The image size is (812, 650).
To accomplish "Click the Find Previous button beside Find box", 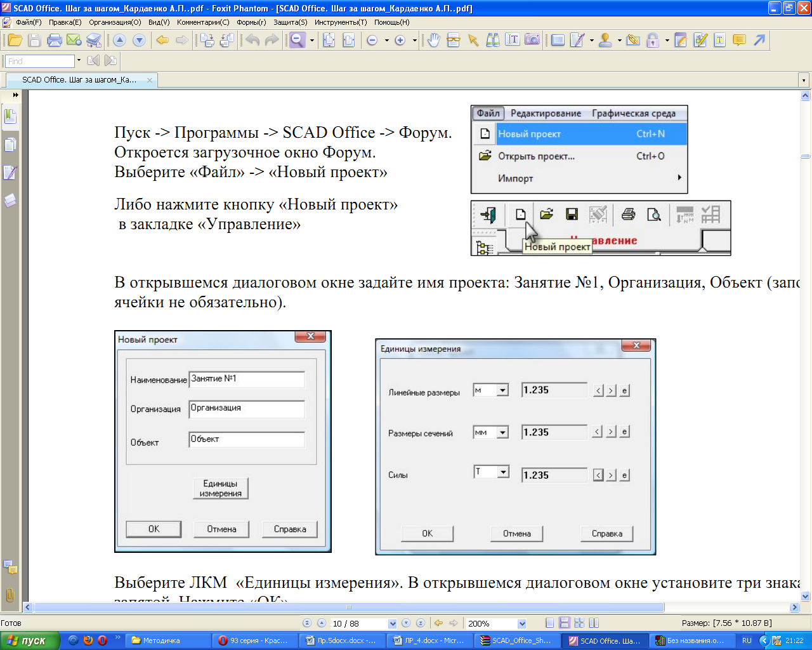I will pos(93,61).
